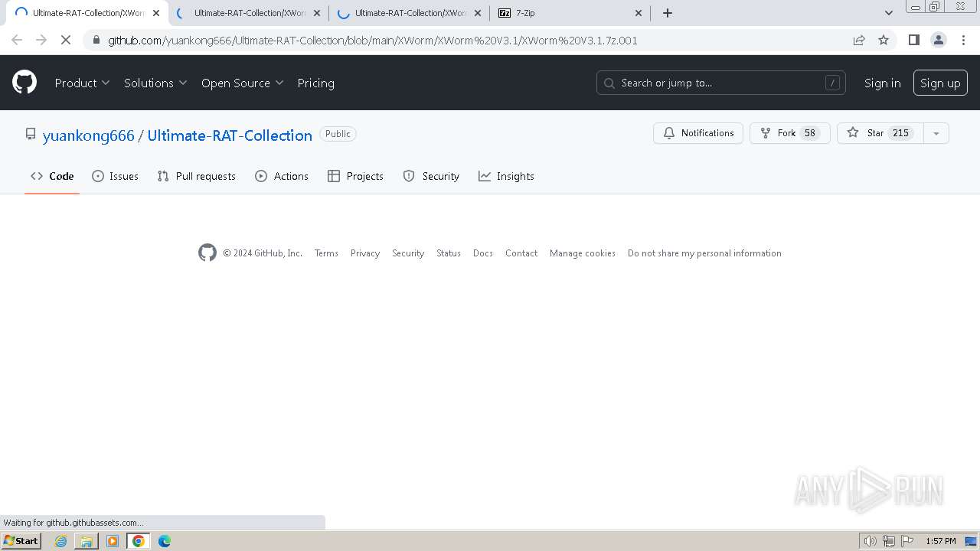Toggle the browser side panel icon

point(913,40)
